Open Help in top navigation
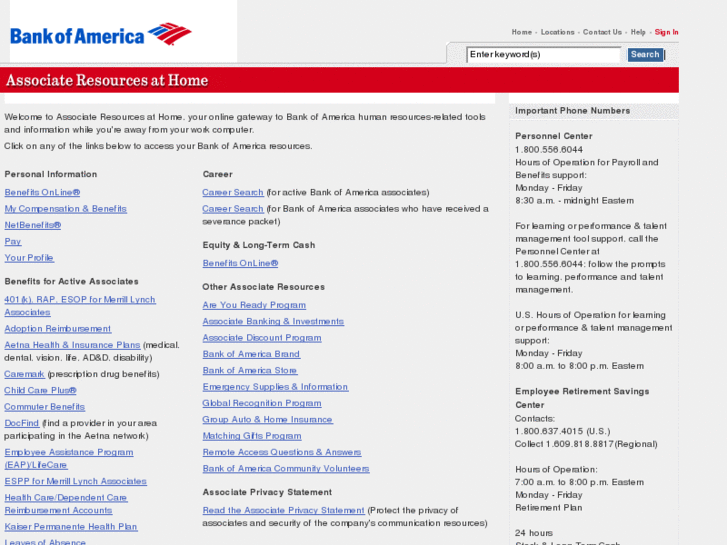Image resolution: width=727 pixels, height=545 pixels. (x=638, y=32)
